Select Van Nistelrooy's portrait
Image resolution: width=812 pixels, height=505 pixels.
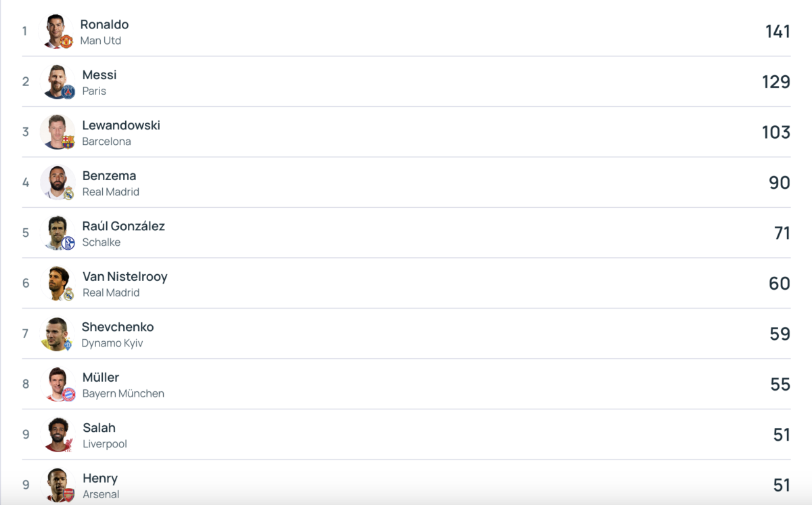tap(58, 283)
